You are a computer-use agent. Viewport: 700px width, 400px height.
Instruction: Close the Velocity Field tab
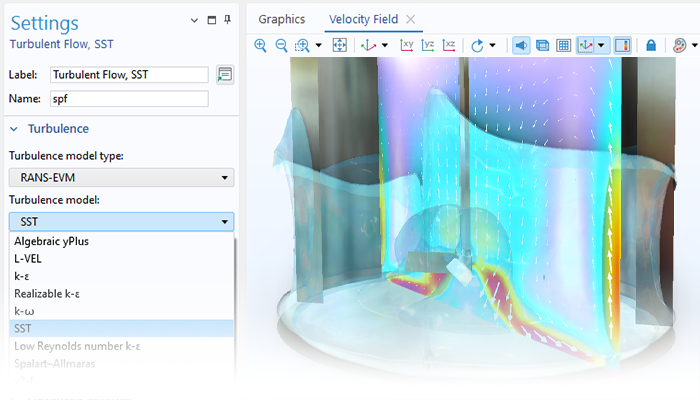click(410, 19)
